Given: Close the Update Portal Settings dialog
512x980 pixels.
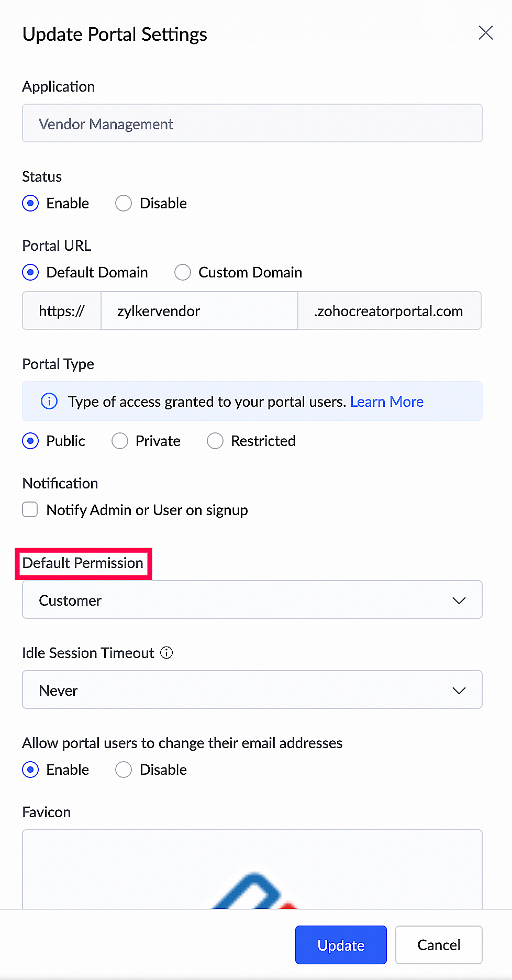Looking at the screenshot, I should coord(485,33).
